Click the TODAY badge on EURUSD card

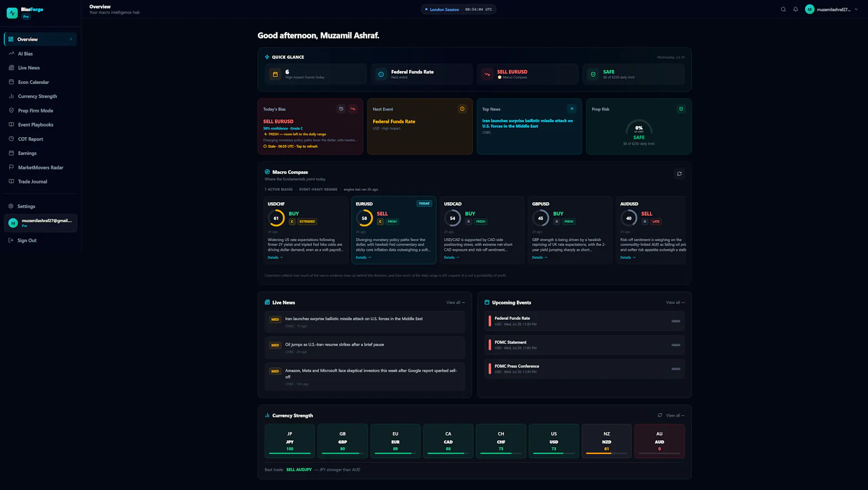pos(424,204)
